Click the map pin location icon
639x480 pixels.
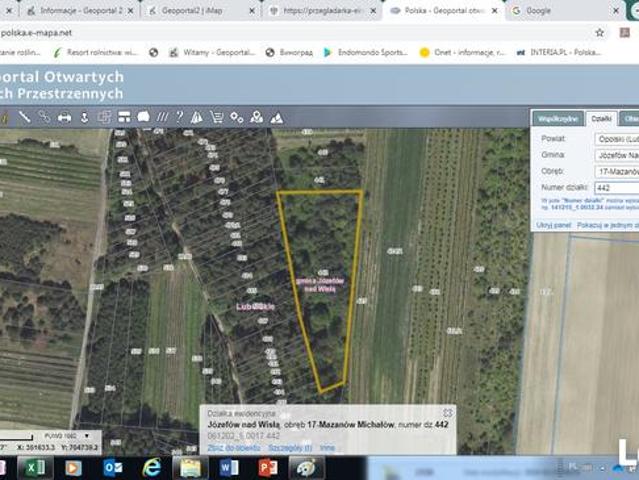point(257,117)
